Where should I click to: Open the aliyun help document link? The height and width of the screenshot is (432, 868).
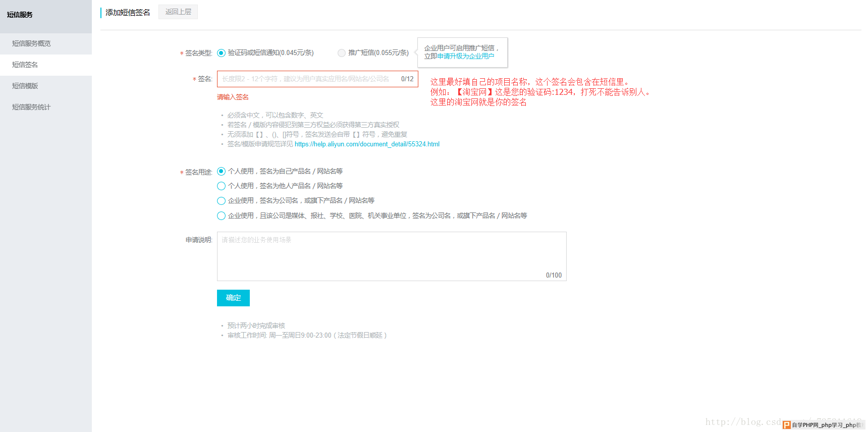pyautogui.click(x=367, y=144)
